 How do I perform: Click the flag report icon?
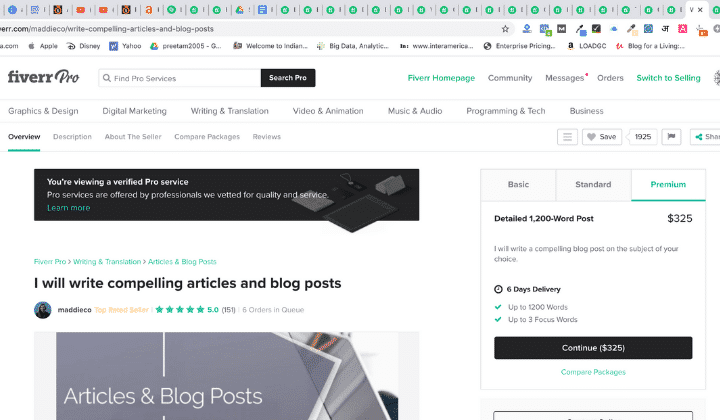pos(671,137)
